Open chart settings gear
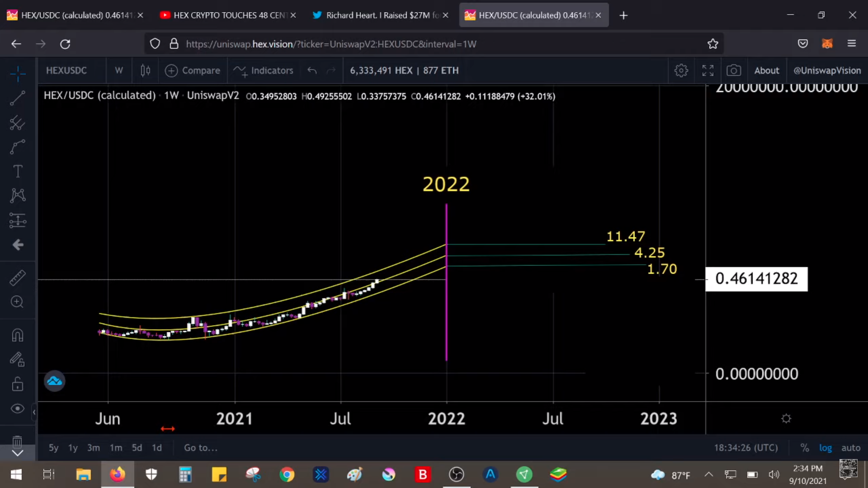Screen dimensions: 868x488 coord(681,70)
